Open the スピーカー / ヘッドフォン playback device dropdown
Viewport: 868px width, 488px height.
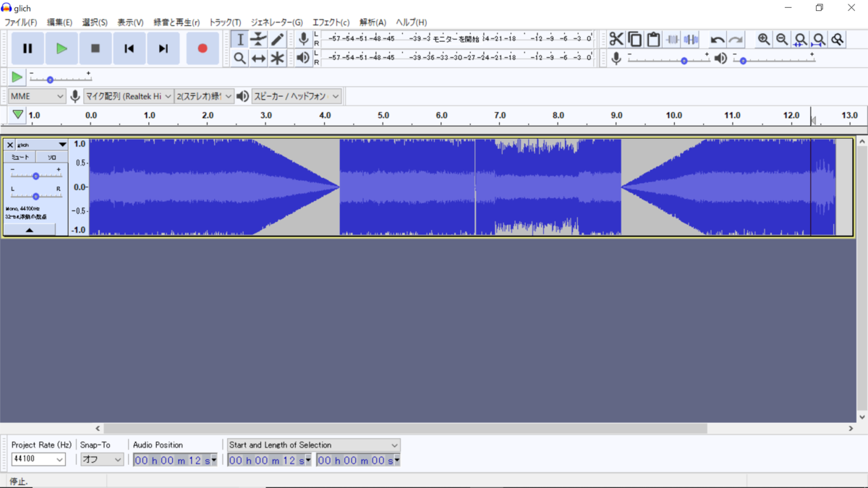coord(297,96)
